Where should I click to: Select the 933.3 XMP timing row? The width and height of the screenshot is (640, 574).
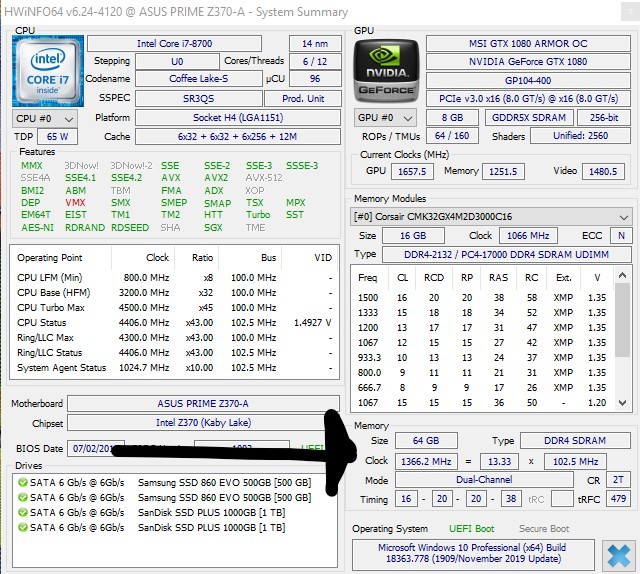tap(483, 358)
